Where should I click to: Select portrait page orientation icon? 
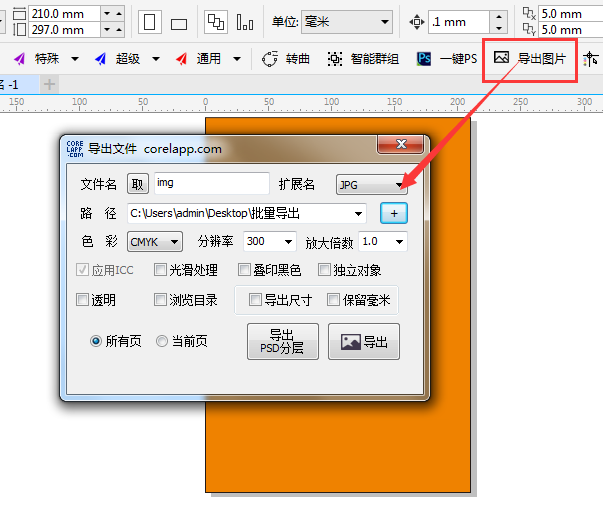(150, 22)
